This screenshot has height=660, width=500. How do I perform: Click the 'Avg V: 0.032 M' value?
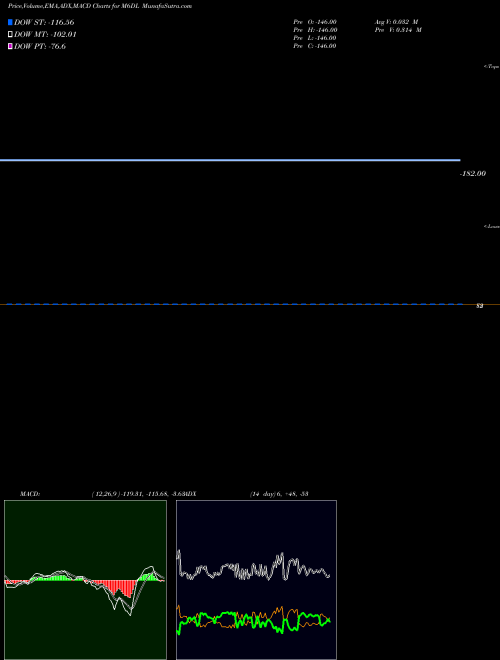click(x=396, y=22)
